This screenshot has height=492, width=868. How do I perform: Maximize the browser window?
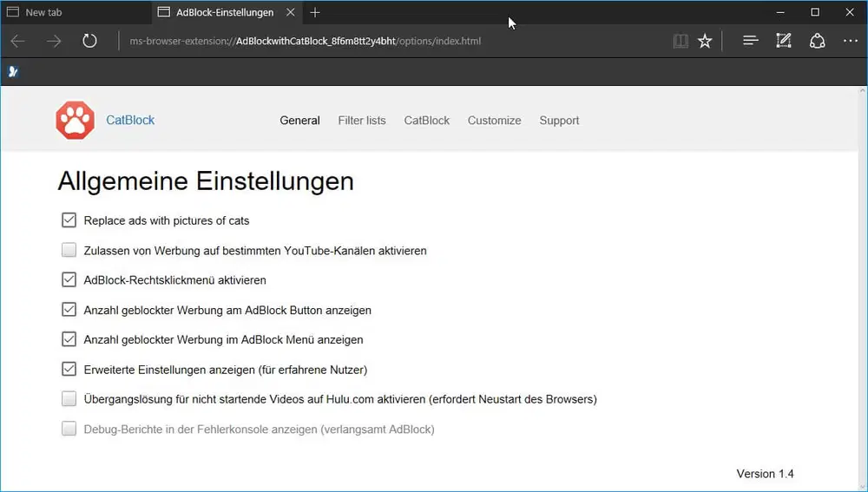[x=815, y=12]
